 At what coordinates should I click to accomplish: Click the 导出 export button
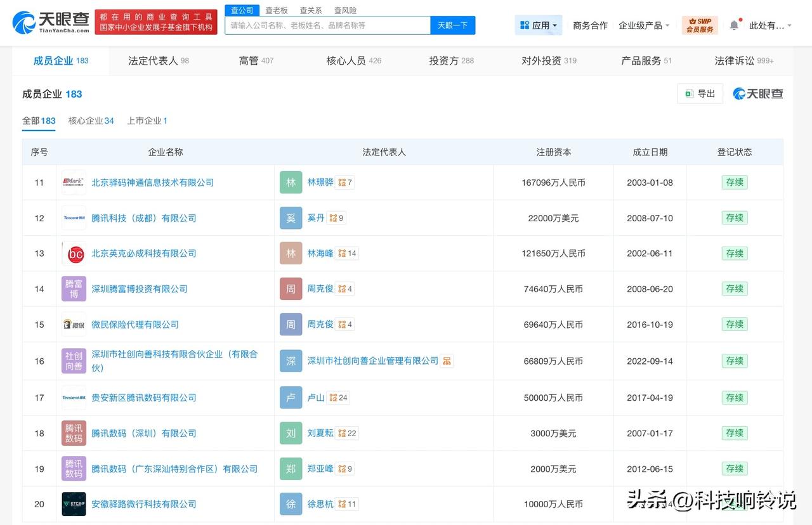coord(700,94)
